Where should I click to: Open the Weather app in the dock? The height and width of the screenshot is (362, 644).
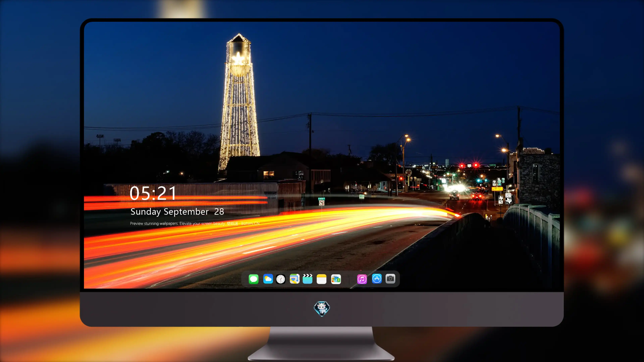click(x=268, y=279)
